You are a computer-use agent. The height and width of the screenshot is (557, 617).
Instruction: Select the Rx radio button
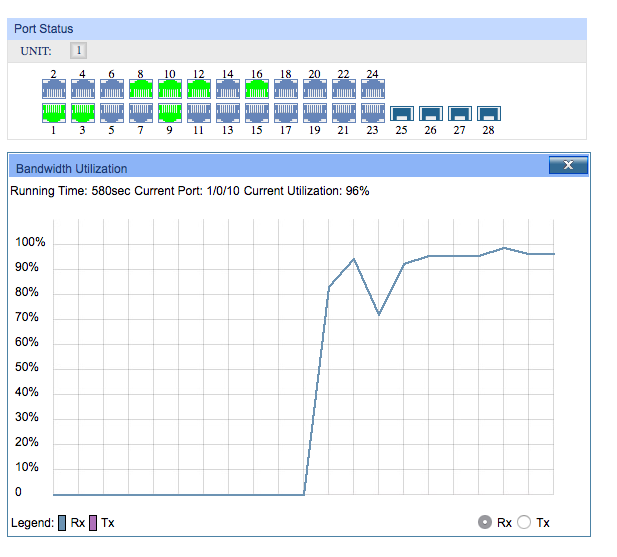click(x=485, y=522)
